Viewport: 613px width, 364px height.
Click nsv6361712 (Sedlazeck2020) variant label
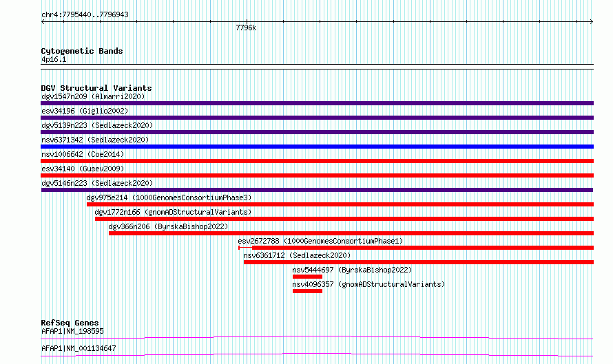tap(297, 255)
